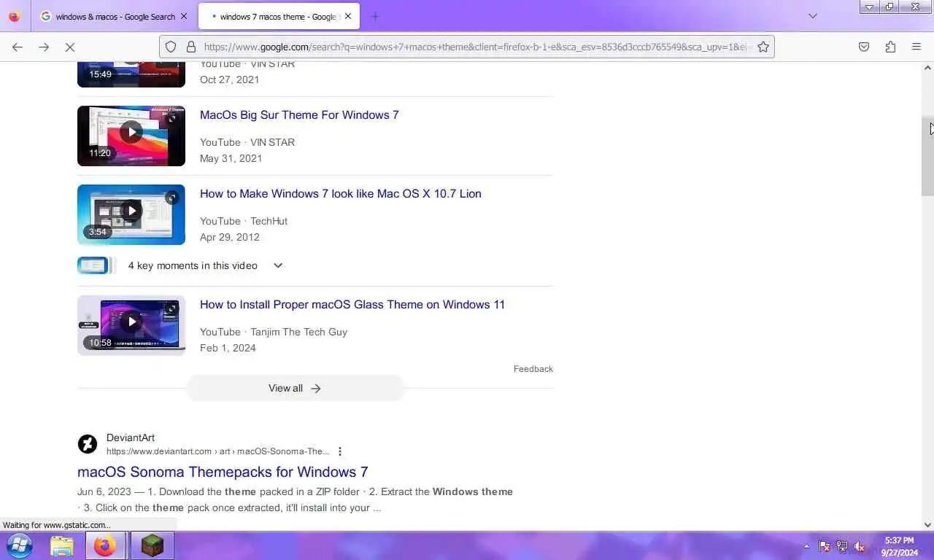Click the 'View all' videos button

pyautogui.click(x=295, y=388)
